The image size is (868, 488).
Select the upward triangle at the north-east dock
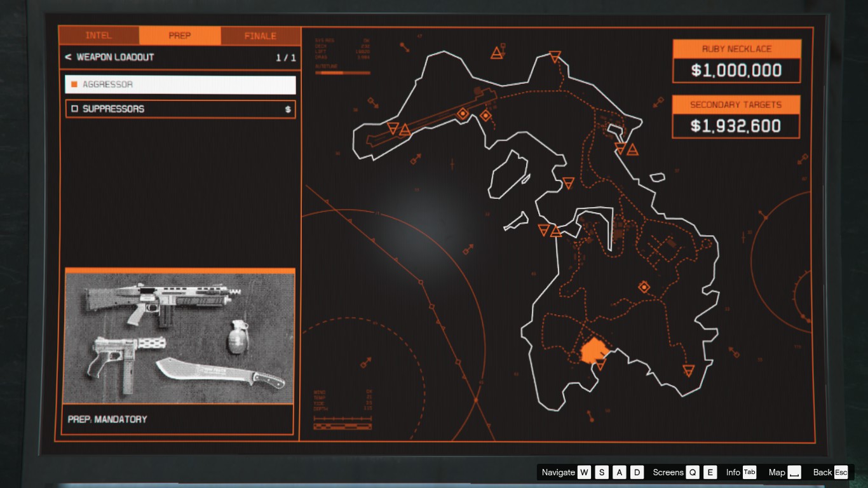coord(632,150)
